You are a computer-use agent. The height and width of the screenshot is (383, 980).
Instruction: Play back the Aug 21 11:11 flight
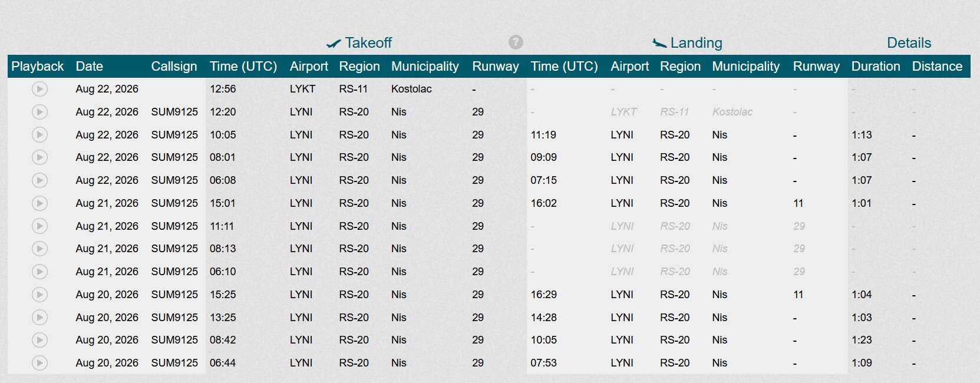point(39,226)
